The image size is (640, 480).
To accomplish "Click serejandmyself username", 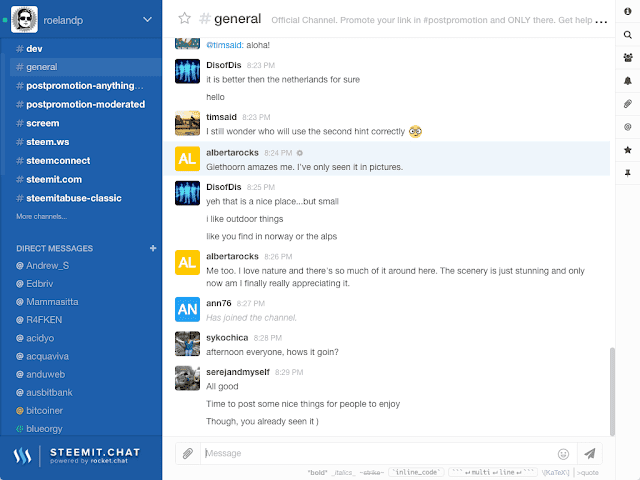I will click(238, 372).
